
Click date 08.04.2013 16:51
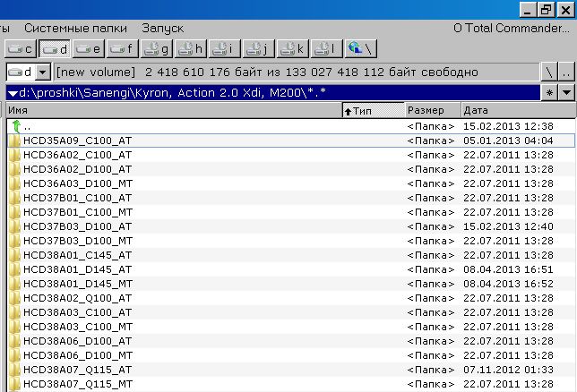pos(508,270)
